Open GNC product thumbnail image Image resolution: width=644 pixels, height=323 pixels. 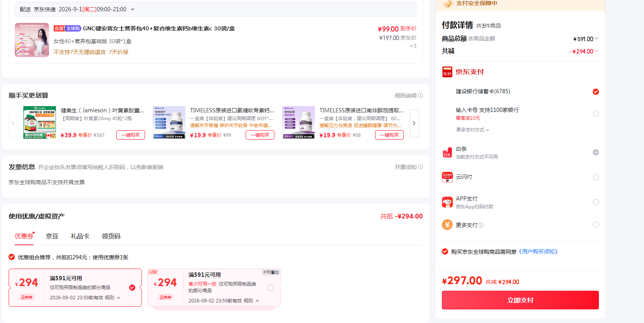32,40
